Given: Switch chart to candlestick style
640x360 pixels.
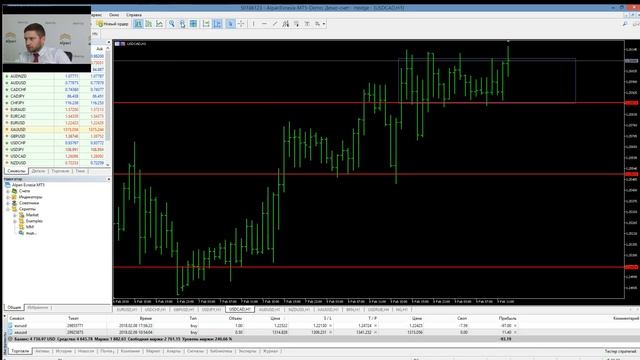Looking at the screenshot, I should (x=149, y=24).
